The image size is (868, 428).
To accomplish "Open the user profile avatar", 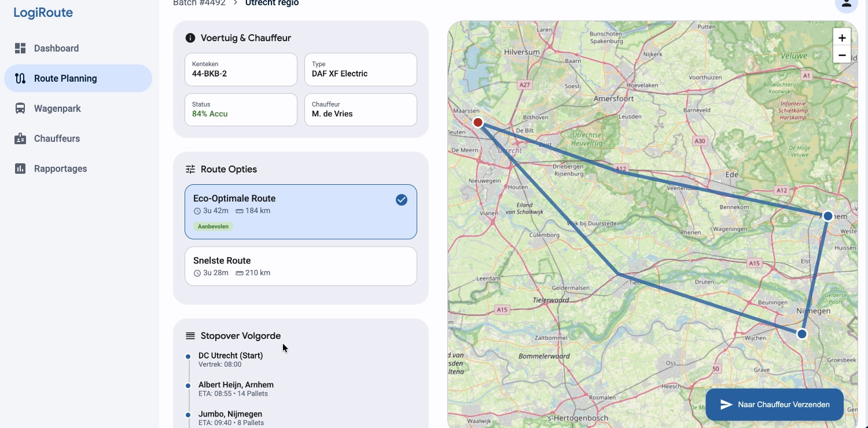I will pyautogui.click(x=846, y=5).
